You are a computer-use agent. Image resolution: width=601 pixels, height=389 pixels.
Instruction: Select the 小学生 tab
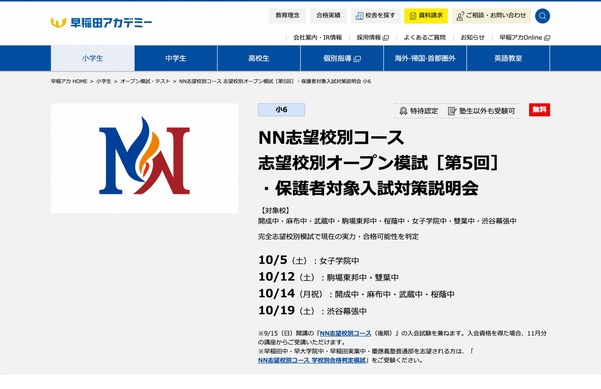click(92, 58)
